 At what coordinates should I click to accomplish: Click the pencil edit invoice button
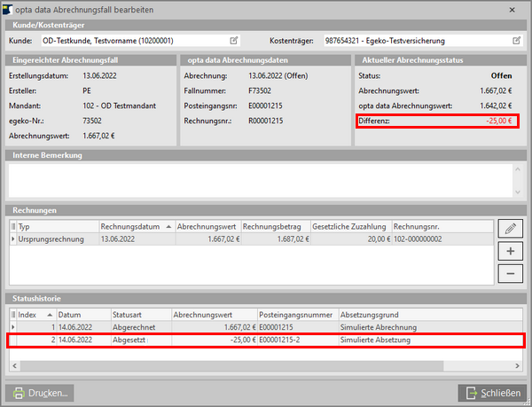(510, 229)
